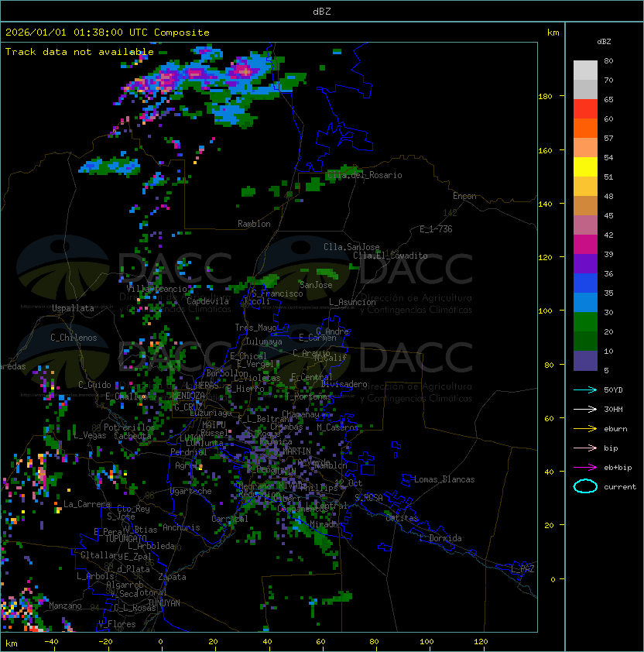The width and height of the screenshot is (644, 652).
Task: Click the white 30HM arrow symbol
Action: [585, 409]
